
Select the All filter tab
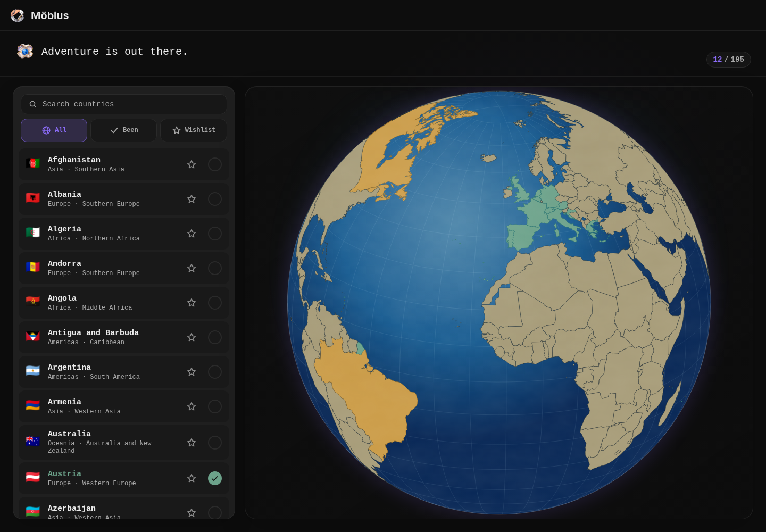[54, 130]
